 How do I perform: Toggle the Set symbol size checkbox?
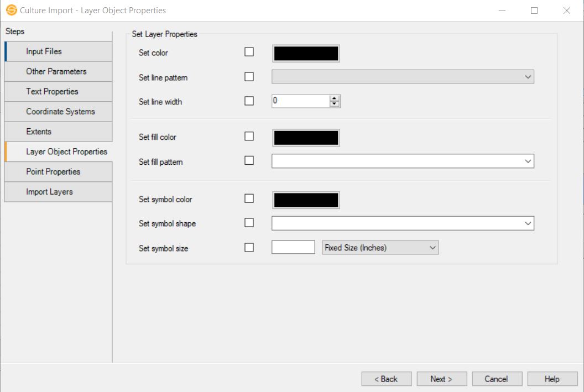pos(249,247)
